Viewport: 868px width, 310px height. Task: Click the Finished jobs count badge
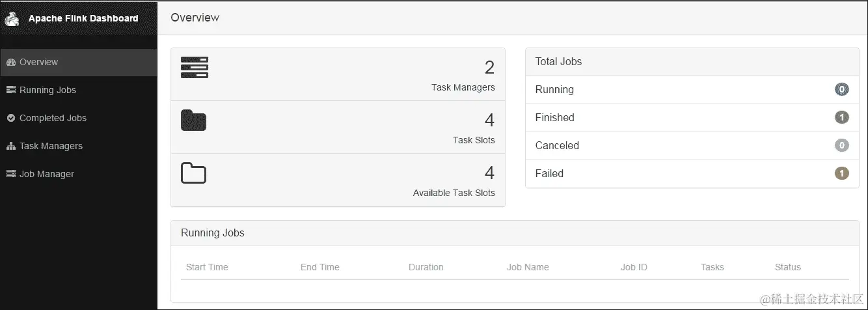(841, 117)
